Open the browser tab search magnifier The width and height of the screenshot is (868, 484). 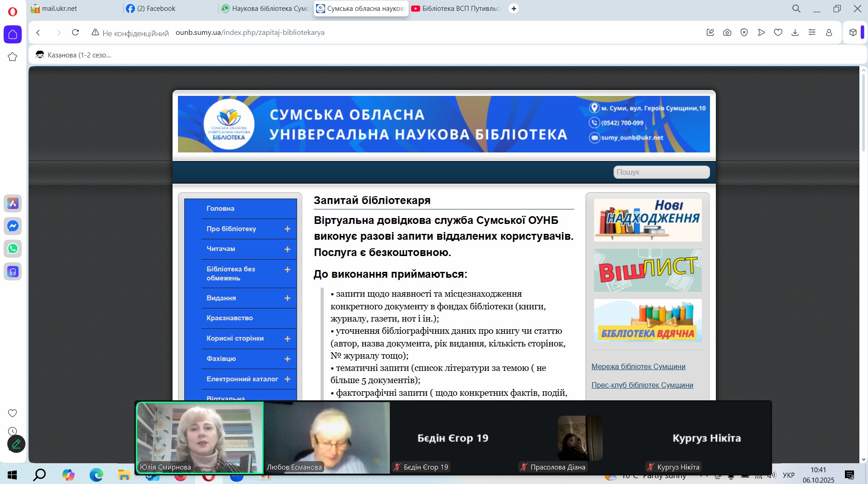click(x=796, y=9)
